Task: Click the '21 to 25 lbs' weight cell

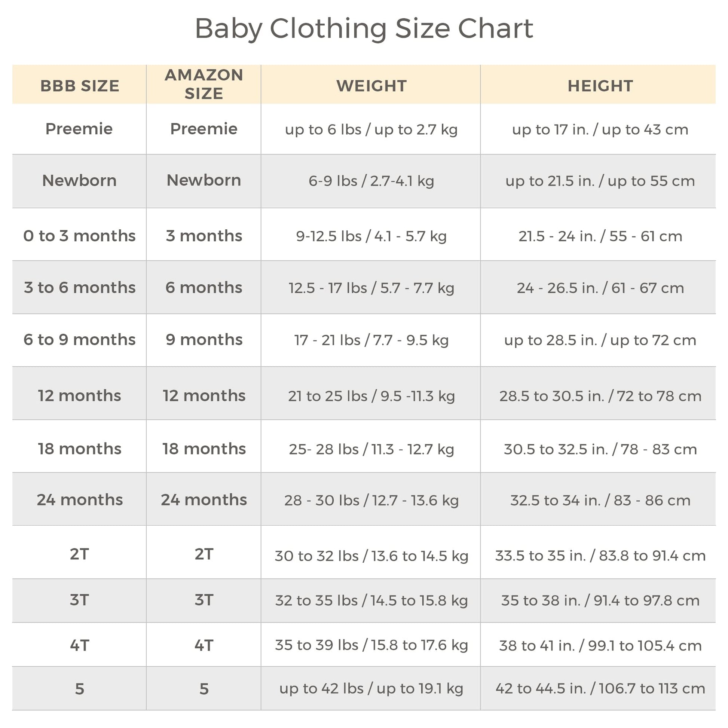Action: click(x=371, y=396)
